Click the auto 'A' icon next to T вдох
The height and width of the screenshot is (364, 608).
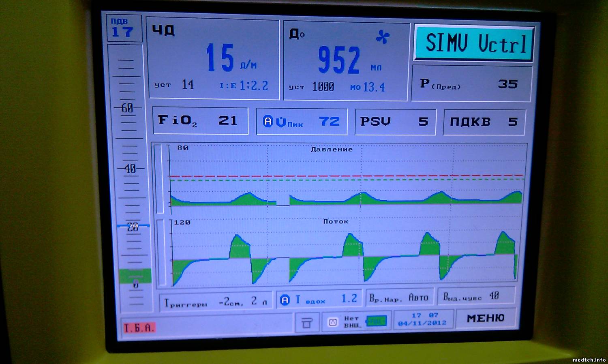click(285, 300)
